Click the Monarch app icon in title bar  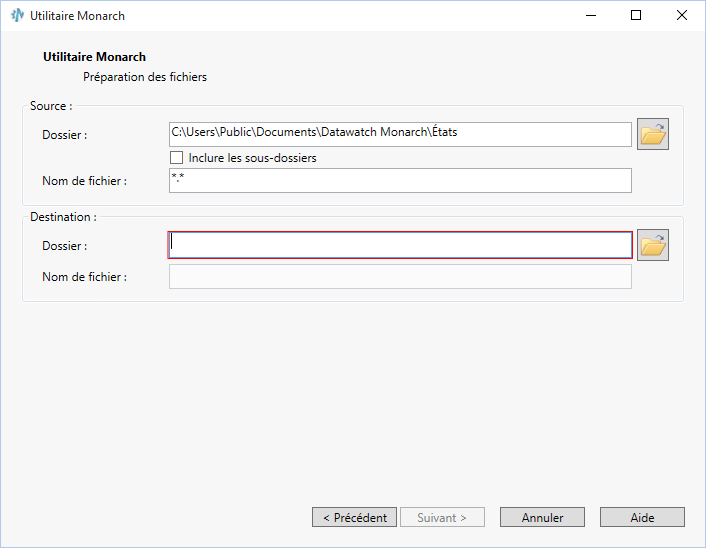click(x=17, y=16)
